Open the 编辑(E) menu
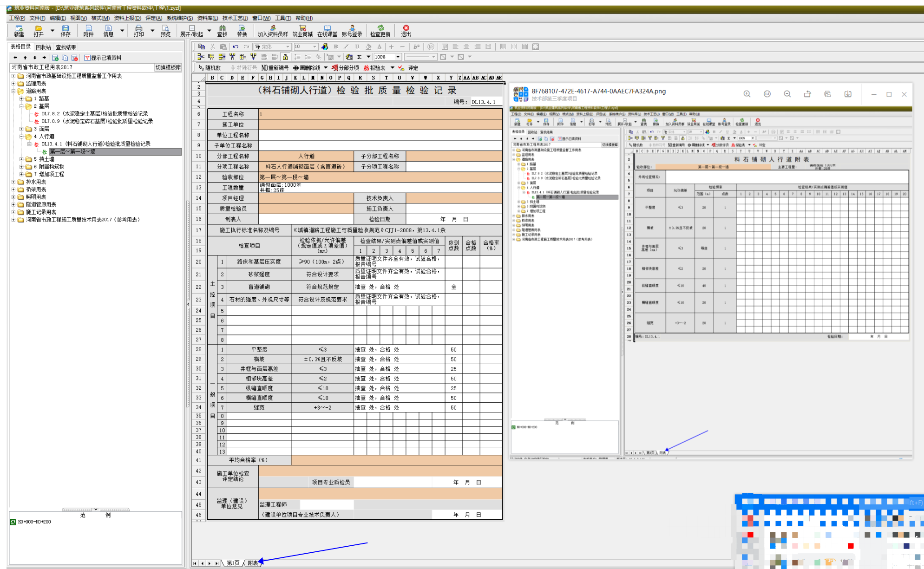924x569 pixels. 58,18
